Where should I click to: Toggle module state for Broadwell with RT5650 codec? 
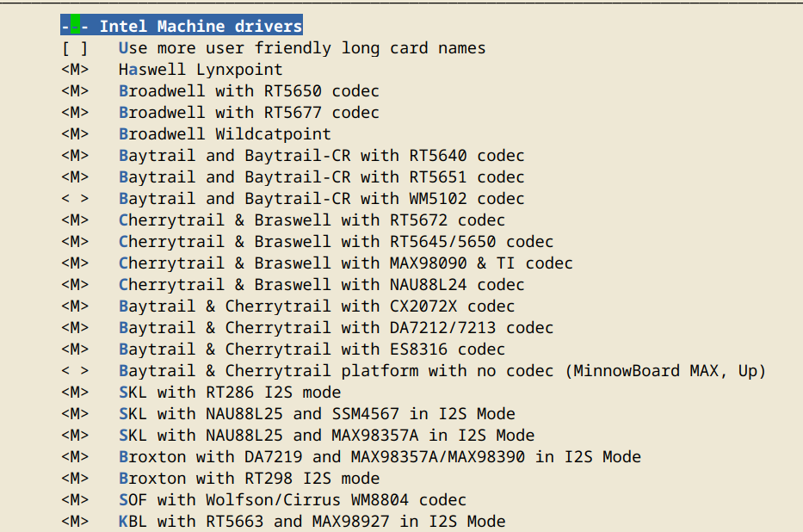coord(75,91)
